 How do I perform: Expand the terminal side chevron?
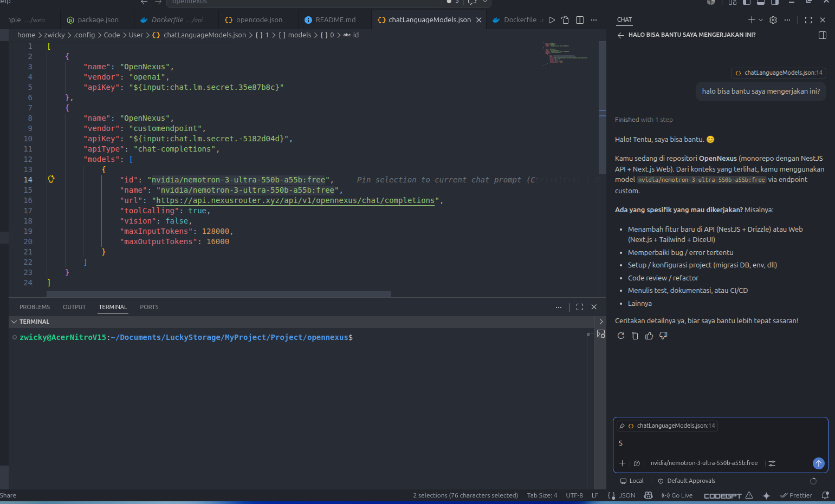[601, 322]
